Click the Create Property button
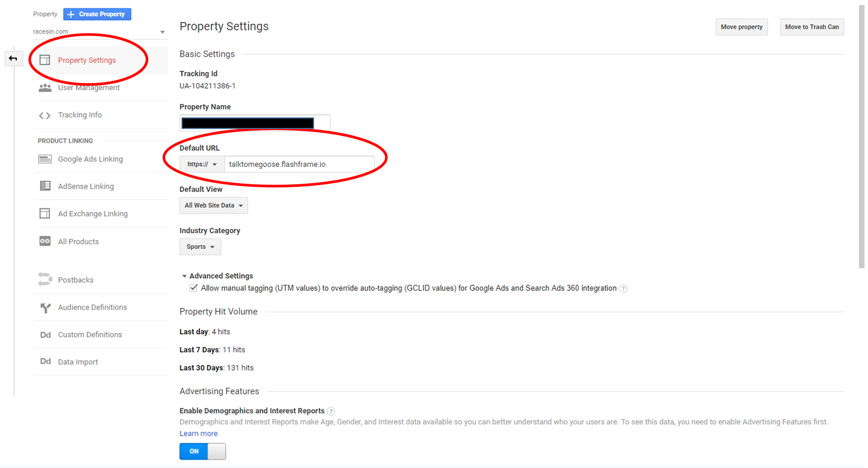 (97, 14)
